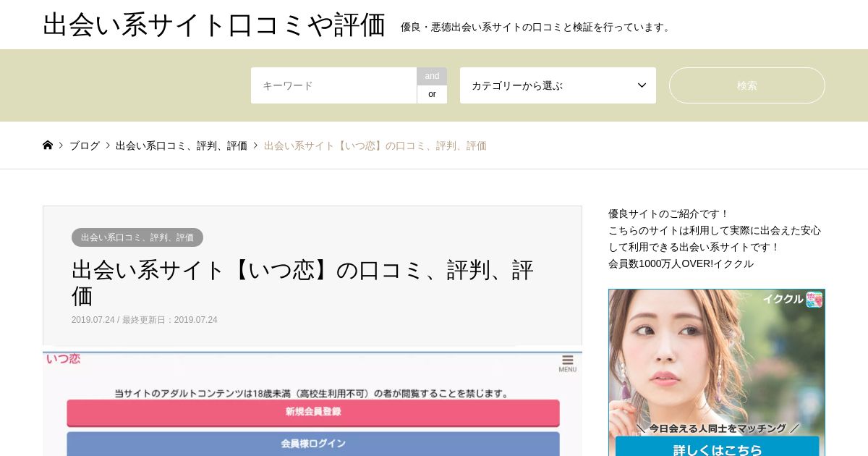
Task: Click the 出会い系口コミ、評判、評価 category tag
Action: pos(137,237)
